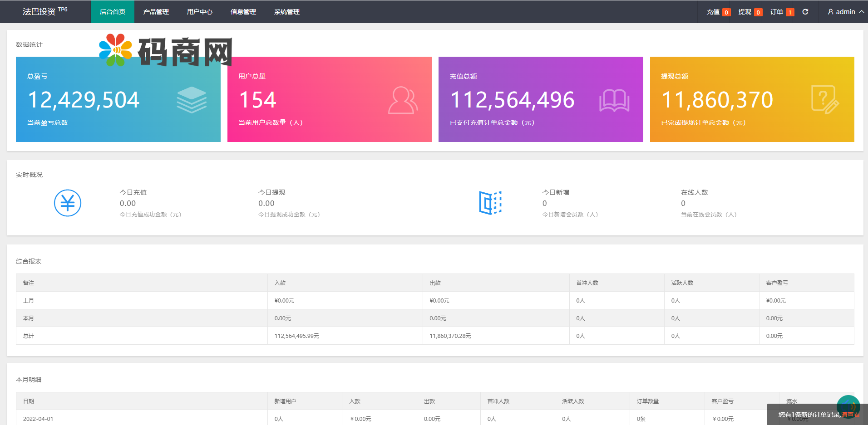Image resolution: width=868 pixels, height=425 pixels.
Task: Click the users icon in 用户总量 card
Action: tap(403, 100)
